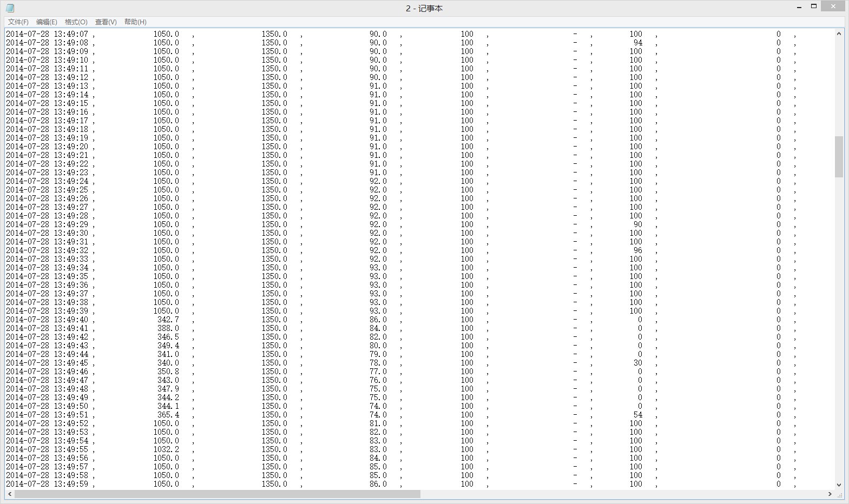Click value "54" in the 13:49:51 row
849x504 pixels.
[x=638, y=415]
